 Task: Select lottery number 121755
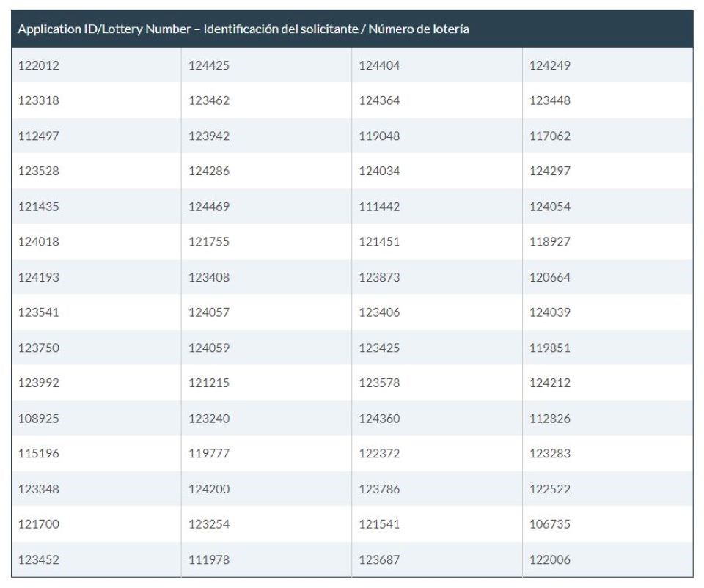tap(209, 241)
